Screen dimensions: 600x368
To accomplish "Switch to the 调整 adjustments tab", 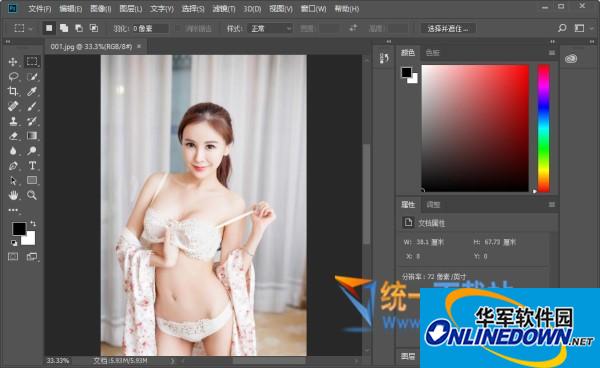I will (433, 205).
